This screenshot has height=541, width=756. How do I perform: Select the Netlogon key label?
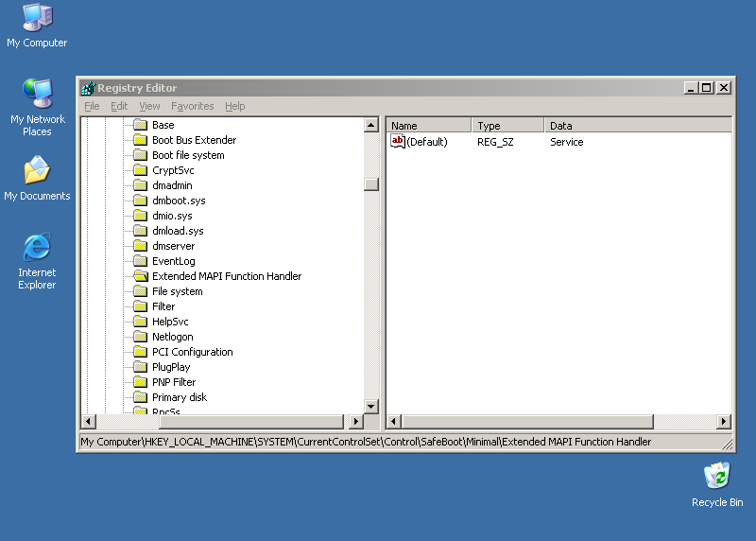point(173,337)
